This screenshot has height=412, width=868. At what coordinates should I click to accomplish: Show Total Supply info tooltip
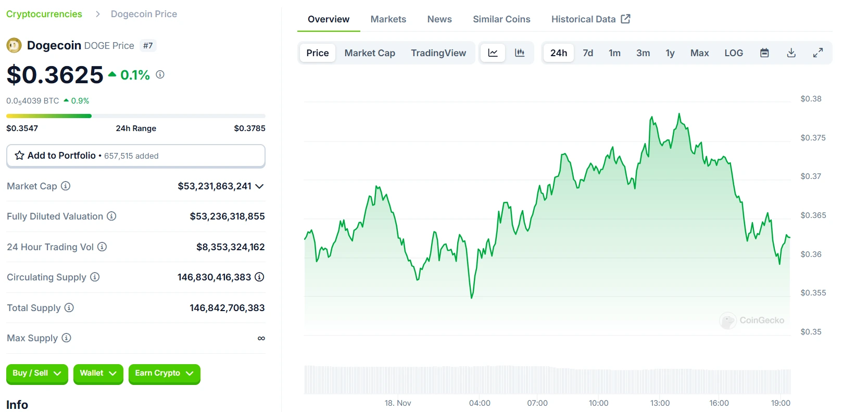[69, 307]
